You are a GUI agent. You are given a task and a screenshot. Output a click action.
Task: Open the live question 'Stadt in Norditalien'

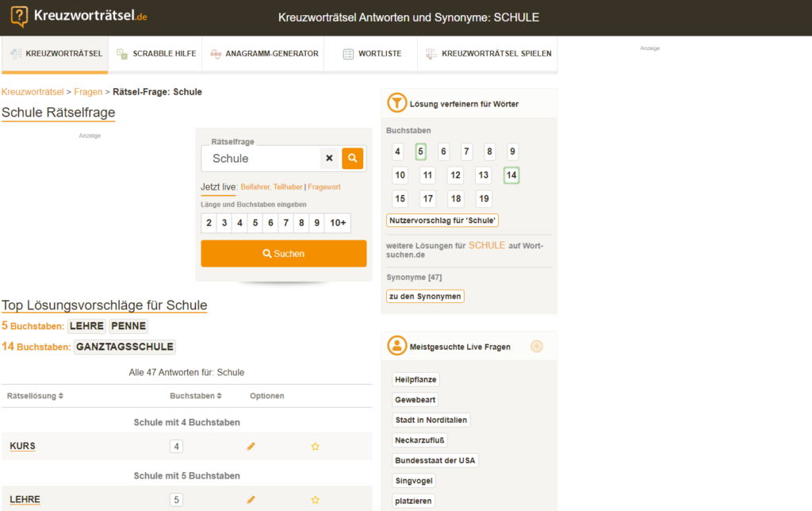pos(431,420)
